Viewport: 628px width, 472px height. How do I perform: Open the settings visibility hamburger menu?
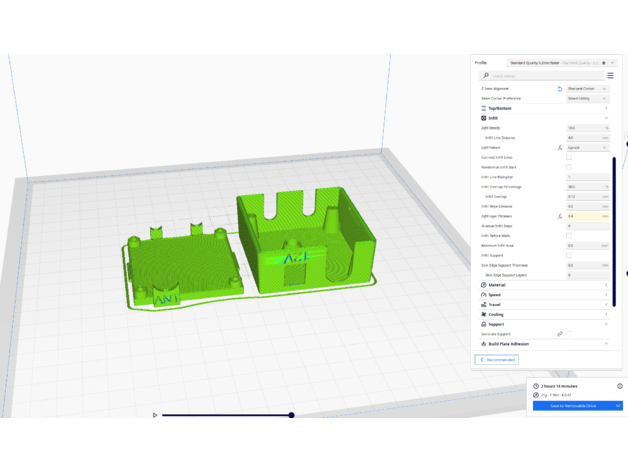click(x=610, y=75)
